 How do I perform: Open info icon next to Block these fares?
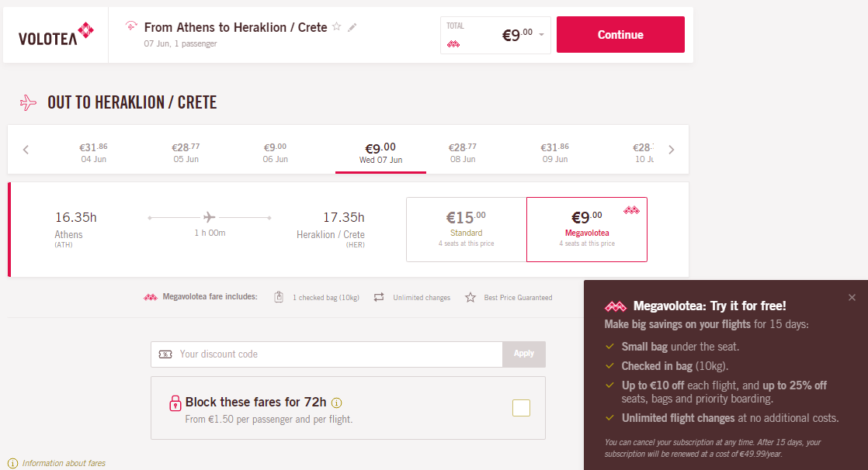tap(336, 403)
